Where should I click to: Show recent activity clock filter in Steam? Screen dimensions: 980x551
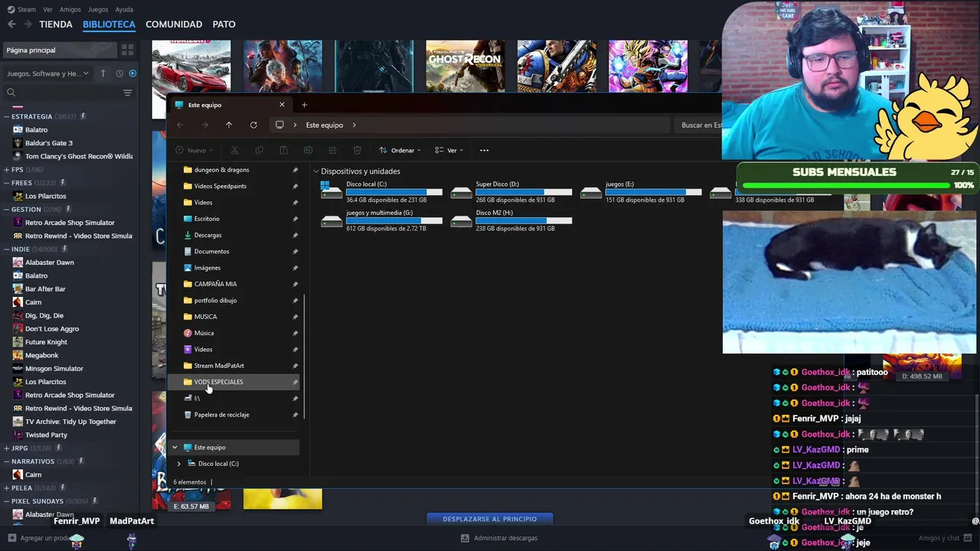pos(119,73)
